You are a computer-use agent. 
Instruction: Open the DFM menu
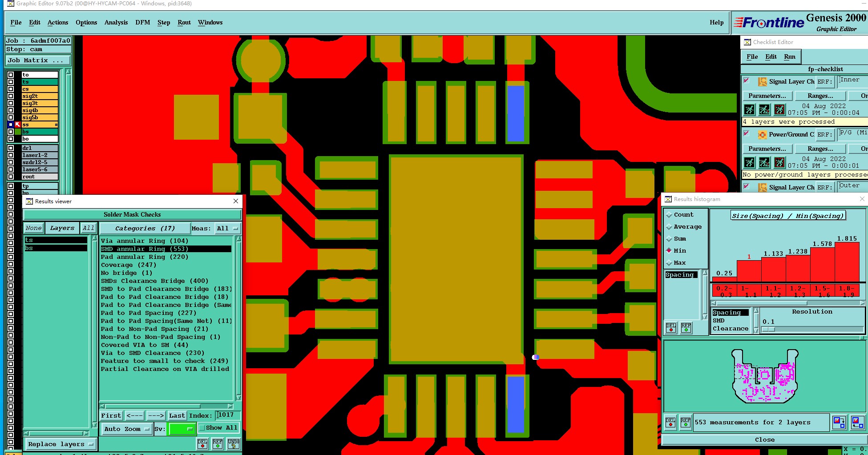143,22
